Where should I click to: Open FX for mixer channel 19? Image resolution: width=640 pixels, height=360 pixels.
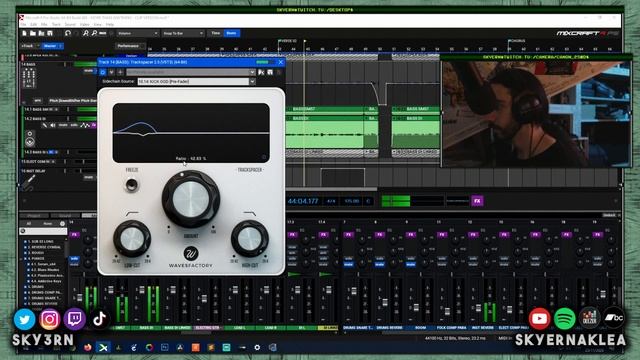tap(597, 235)
